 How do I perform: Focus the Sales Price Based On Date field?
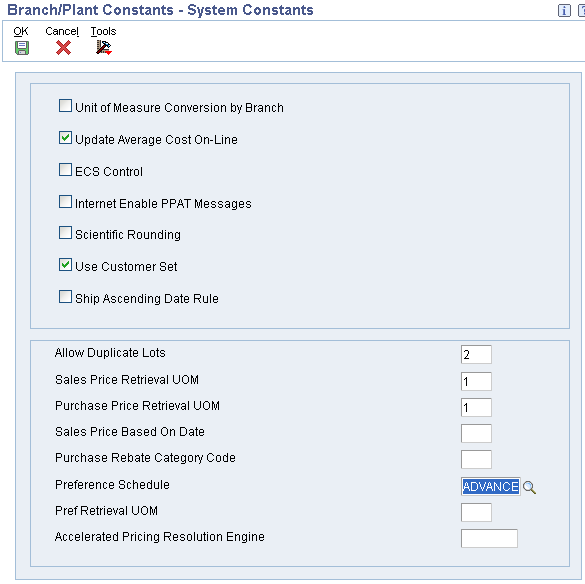(x=476, y=433)
